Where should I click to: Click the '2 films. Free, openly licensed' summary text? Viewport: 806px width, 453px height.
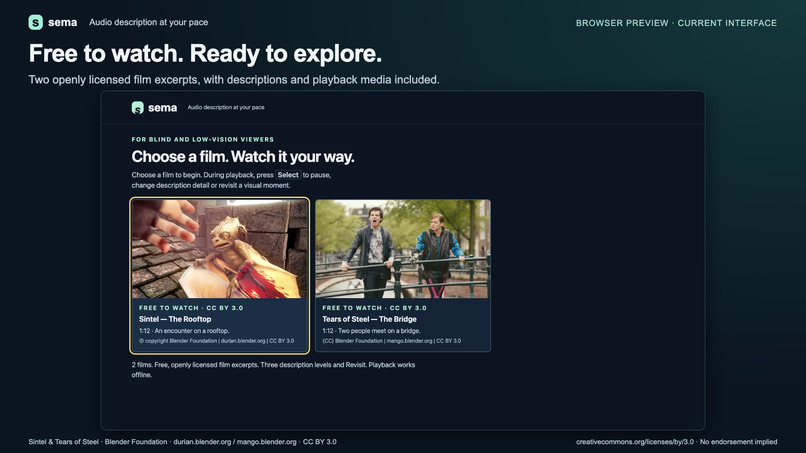273,370
